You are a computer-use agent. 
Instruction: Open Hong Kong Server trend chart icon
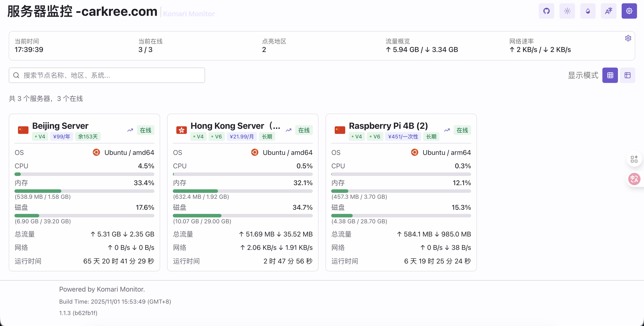coord(288,130)
